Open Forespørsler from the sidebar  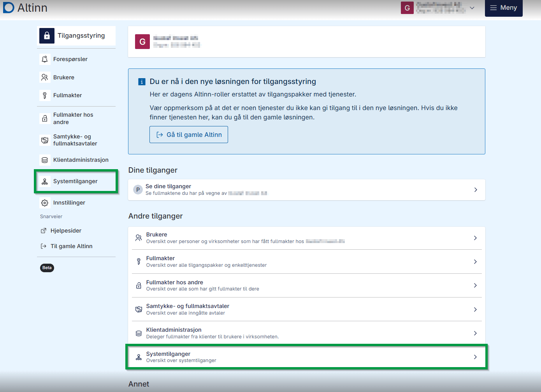[76, 59]
